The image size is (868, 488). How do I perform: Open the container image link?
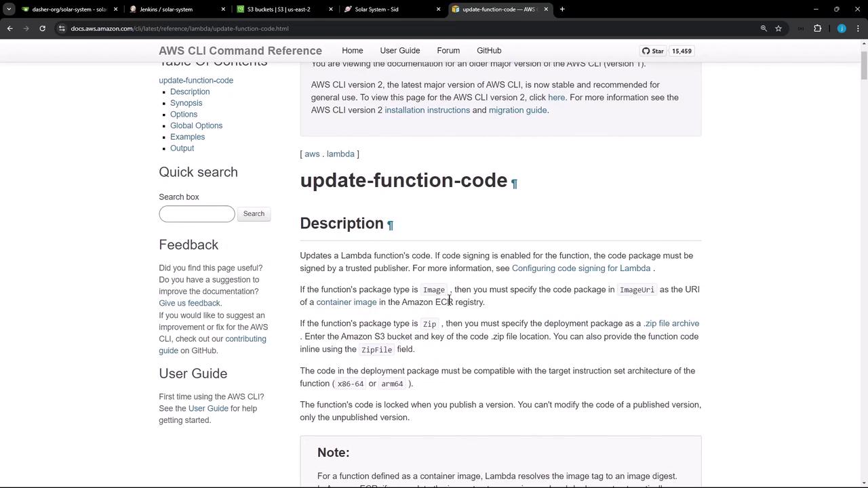[x=346, y=302]
